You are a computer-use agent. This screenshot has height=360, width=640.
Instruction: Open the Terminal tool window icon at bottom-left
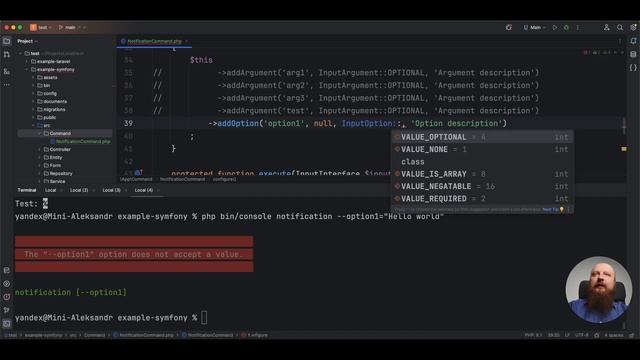[7, 324]
